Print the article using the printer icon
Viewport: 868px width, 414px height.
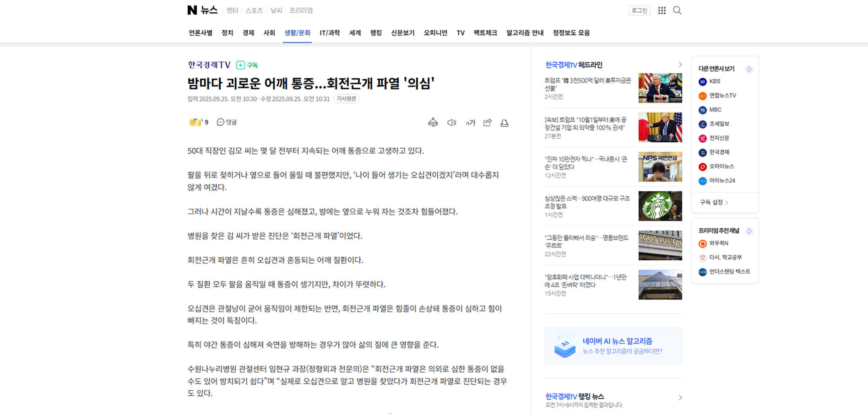point(505,123)
